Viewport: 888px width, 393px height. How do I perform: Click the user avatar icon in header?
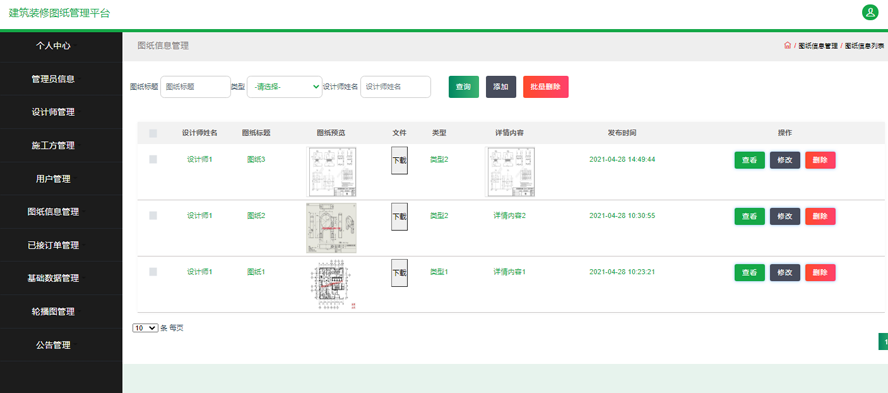(x=870, y=12)
